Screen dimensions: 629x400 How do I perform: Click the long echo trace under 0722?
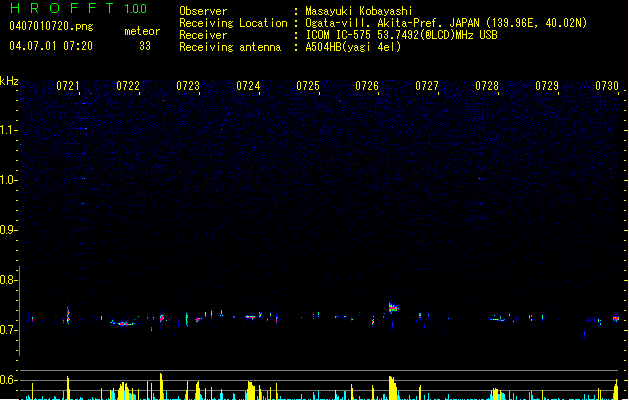click(x=124, y=323)
